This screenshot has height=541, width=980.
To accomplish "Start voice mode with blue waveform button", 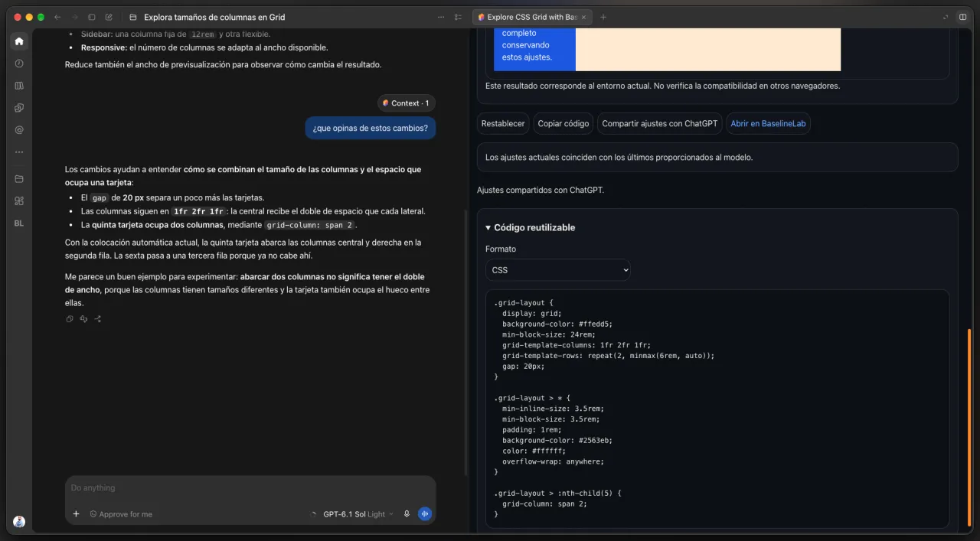I will pos(425,514).
